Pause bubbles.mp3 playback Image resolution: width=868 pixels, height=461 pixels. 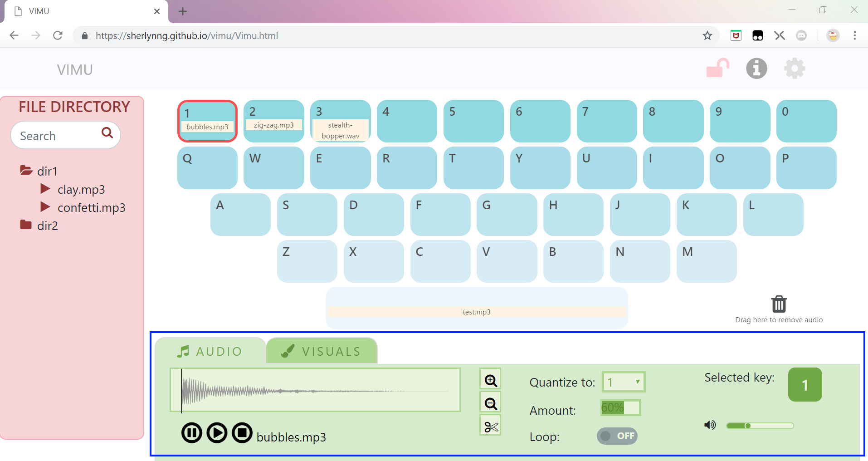[191, 432]
